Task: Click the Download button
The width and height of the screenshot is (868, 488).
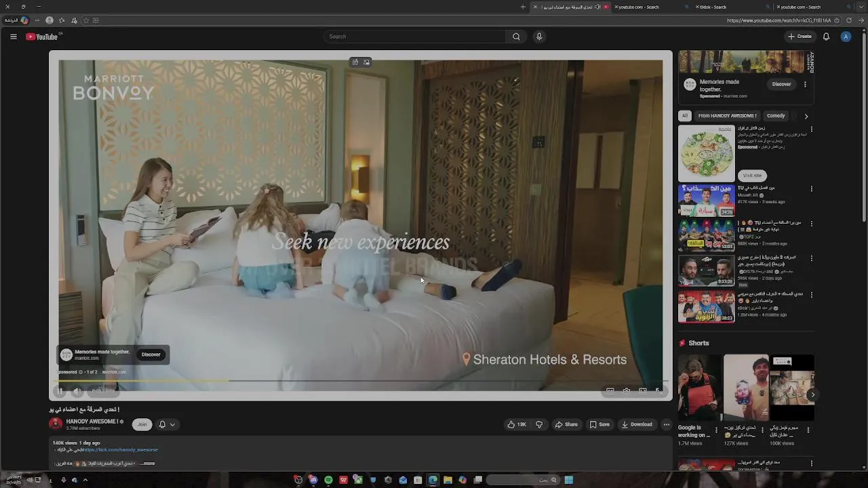Action: pyautogui.click(x=637, y=424)
